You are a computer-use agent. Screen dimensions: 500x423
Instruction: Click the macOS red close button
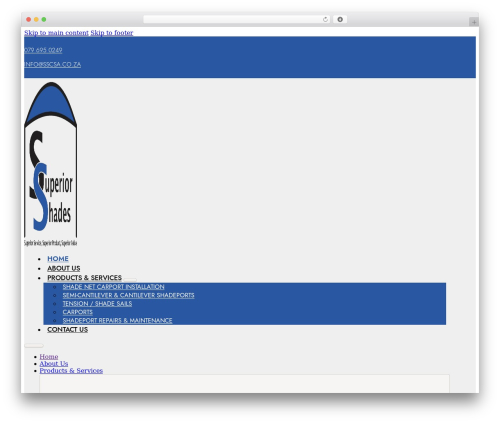pyautogui.click(x=29, y=20)
